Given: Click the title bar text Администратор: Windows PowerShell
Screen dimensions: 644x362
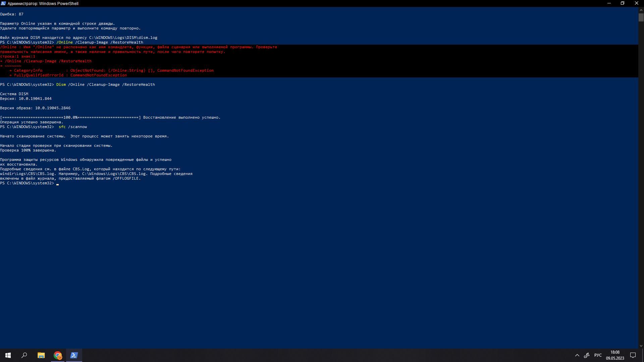Looking at the screenshot, I should click(43, 4).
